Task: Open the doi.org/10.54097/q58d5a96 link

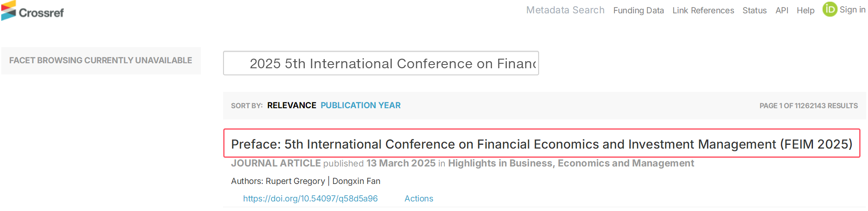Action: [310, 199]
